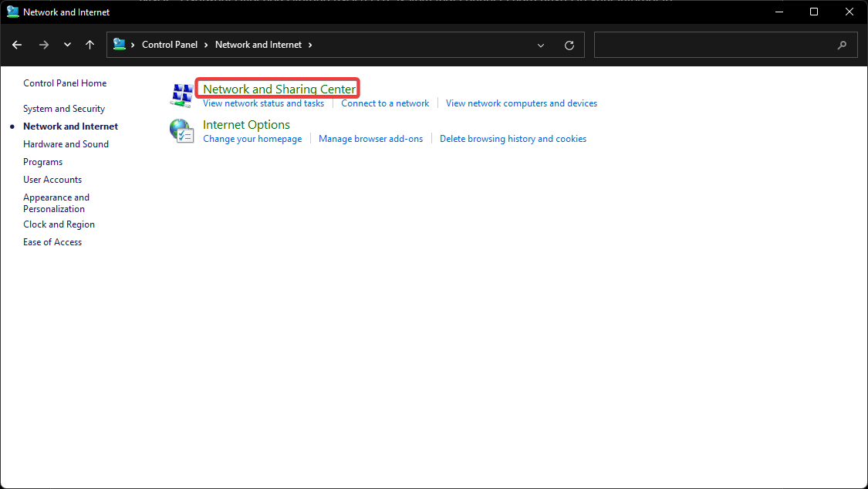This screenshot has width=868, height=489.
Task: Open Delete browsing history and cookies
Action: click(x=512, y=138)
